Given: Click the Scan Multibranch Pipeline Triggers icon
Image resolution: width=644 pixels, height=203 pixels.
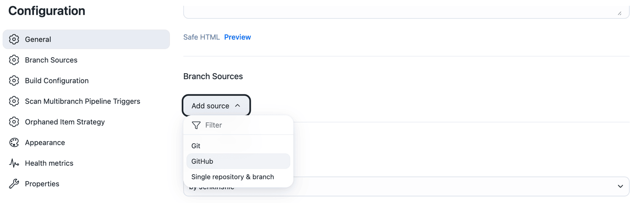Looking at the screenshot, I should pos(14,101).
